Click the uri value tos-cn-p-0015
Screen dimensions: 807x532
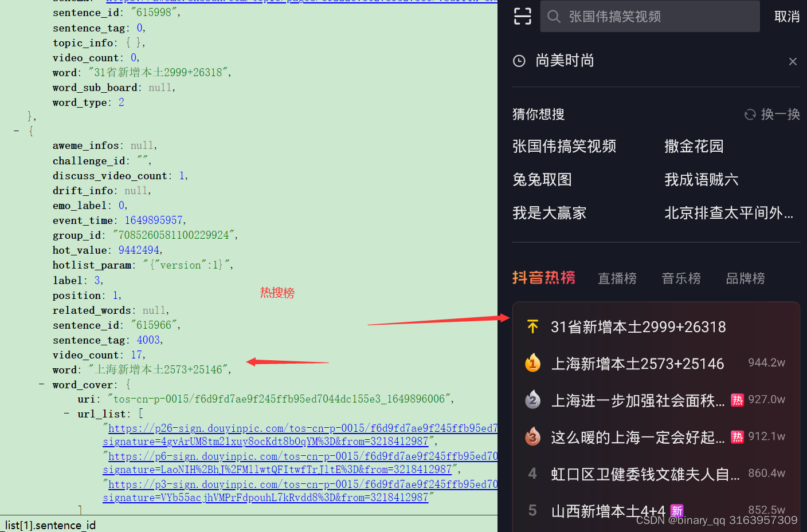pyautogui.click(x=279, y=399)
